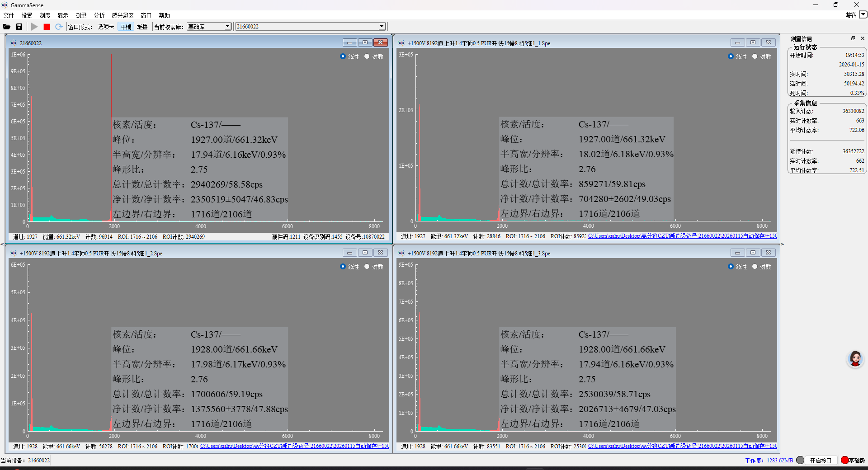Image resolution: width=868 pixels, height=470 pixels.
Task: Click the open file folder icon
Action: pos(7,27)
